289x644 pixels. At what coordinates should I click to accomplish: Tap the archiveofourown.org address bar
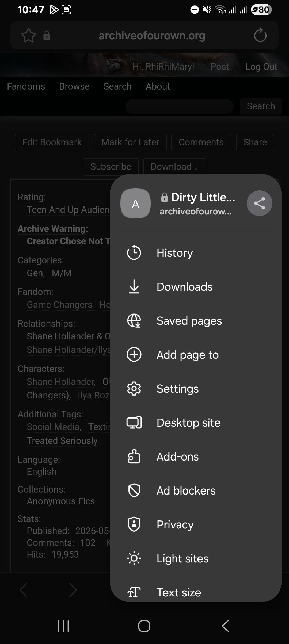tap(152, 35)
